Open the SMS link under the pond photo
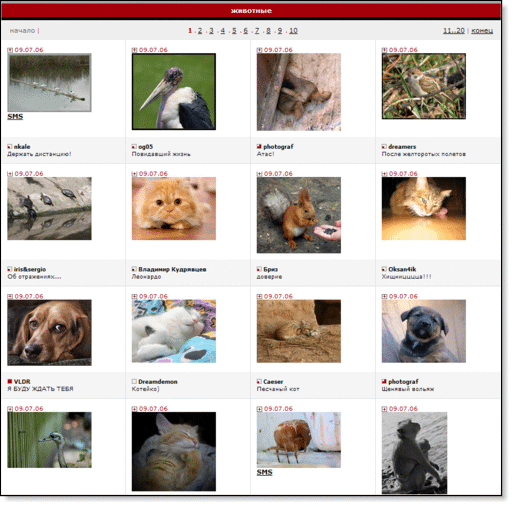512x506 pixels. click(x=15, y=116)
